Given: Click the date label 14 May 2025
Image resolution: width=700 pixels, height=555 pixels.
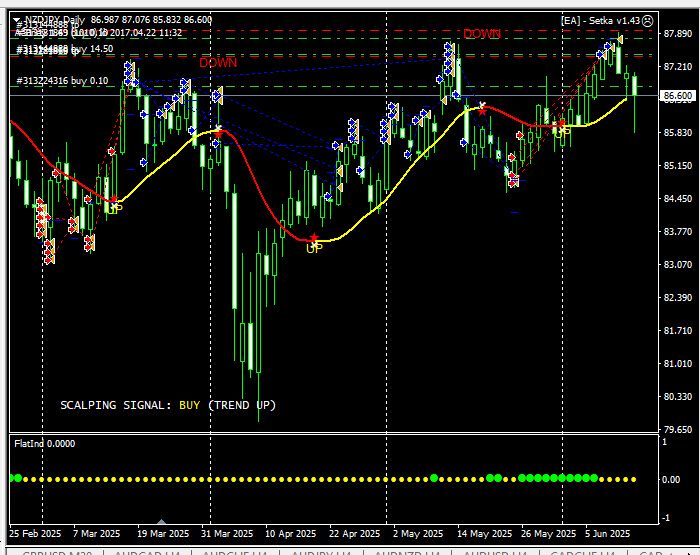Looking at the screenshot, I should tap(484, 534).
